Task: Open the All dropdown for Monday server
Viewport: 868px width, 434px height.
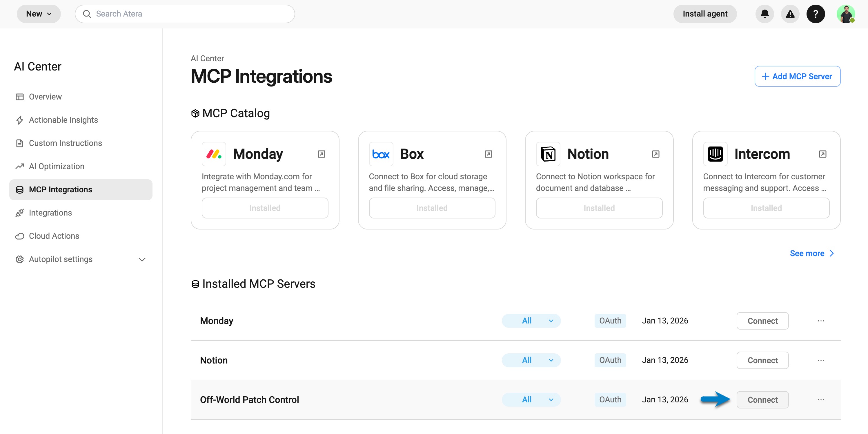Action: click(531, 321)
